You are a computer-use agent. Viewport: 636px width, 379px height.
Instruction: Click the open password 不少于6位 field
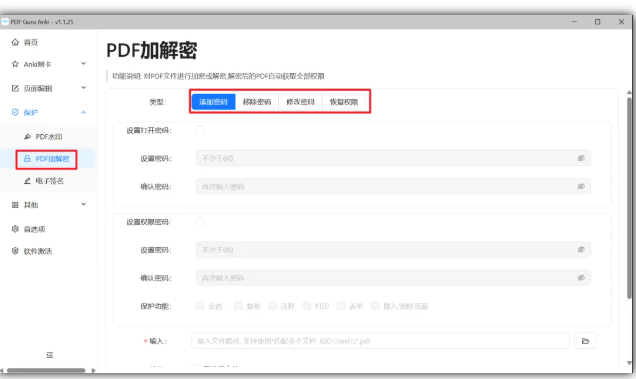coord(393,158)
